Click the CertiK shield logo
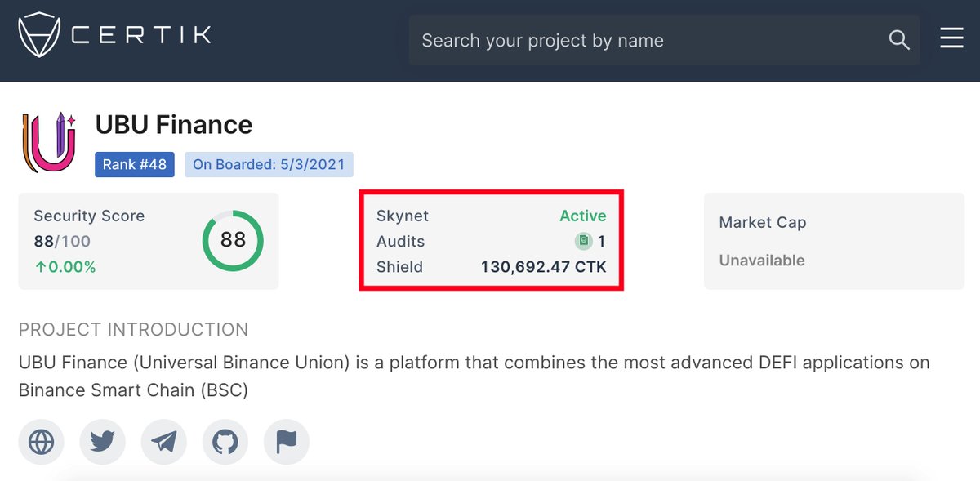Viewport: 980px width, 481px height. click(x=40, y=36)
